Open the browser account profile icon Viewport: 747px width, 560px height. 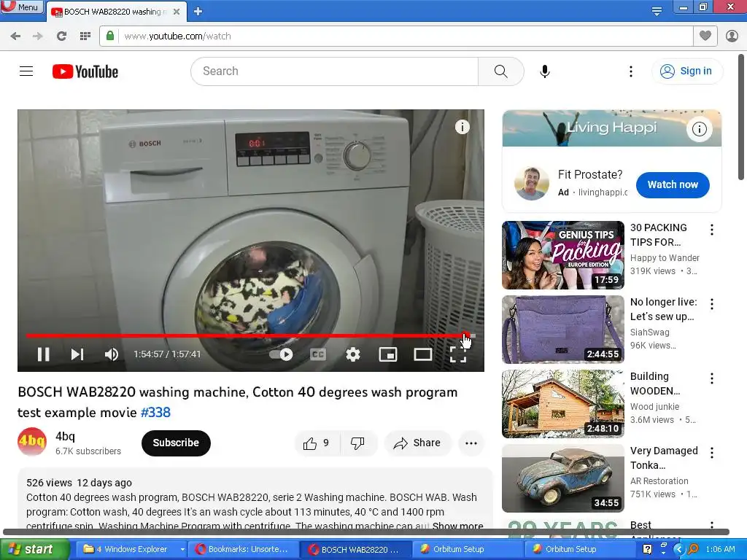pyautogui.click(x=732, y=36)
